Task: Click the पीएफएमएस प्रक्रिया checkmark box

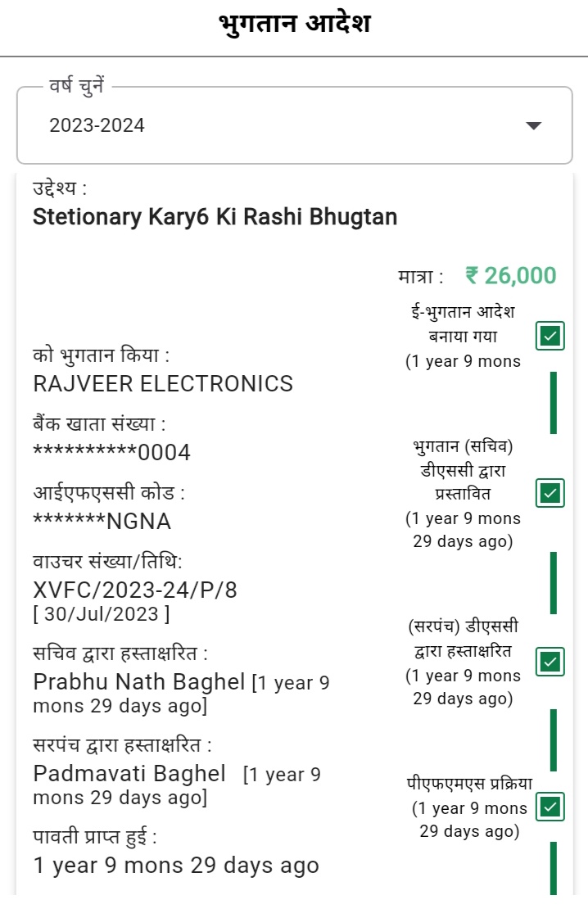Action: tap(550, 807)
